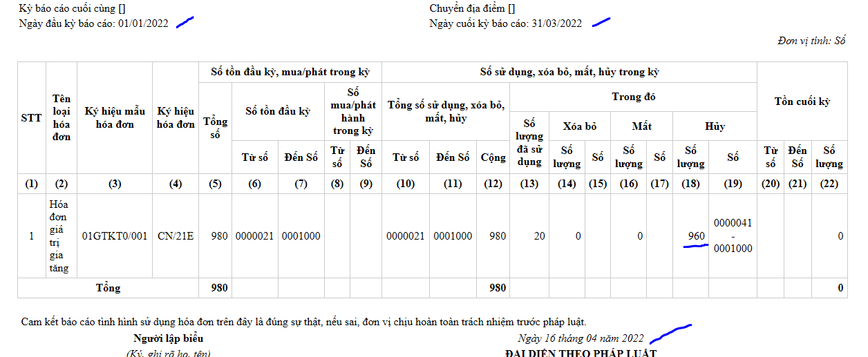Image resolution: width=868 pixels, height=357 pixels.
Task: Select the invoice template code 01GTKT0/001
Action: point(115,236)
